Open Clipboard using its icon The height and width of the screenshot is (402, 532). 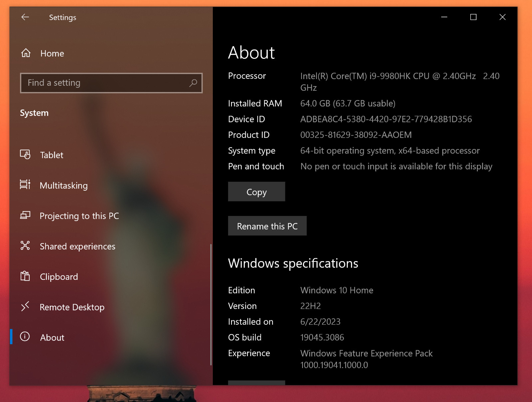pyautogui.click(x=25, y=276)
